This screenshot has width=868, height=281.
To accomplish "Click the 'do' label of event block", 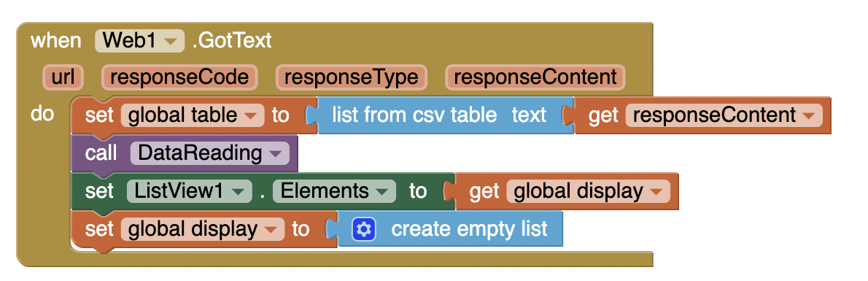I will 42,114.
